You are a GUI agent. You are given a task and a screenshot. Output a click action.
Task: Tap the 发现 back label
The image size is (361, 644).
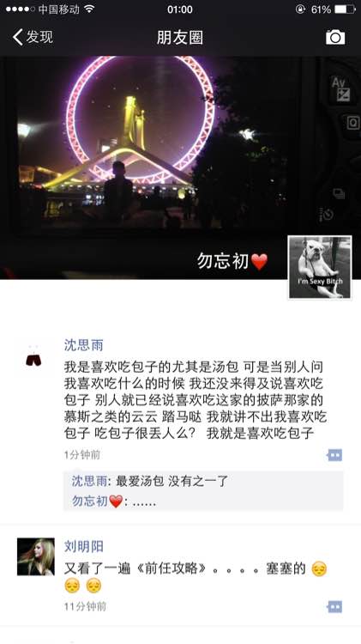39,37
